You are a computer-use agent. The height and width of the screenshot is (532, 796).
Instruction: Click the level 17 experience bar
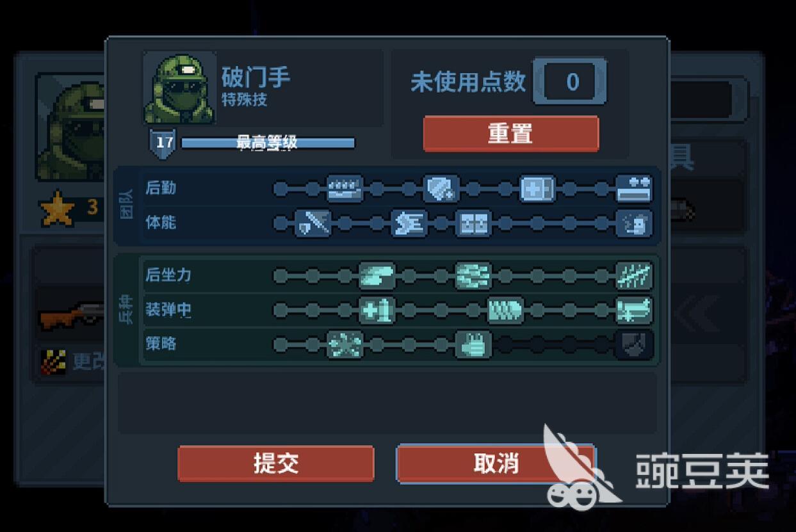click(x=268, y=142)
